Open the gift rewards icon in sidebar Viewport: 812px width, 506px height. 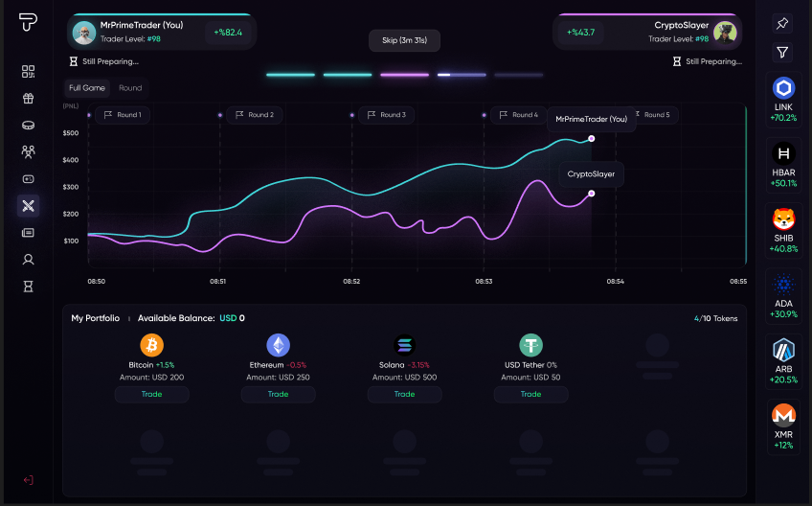tap(29, 98)
